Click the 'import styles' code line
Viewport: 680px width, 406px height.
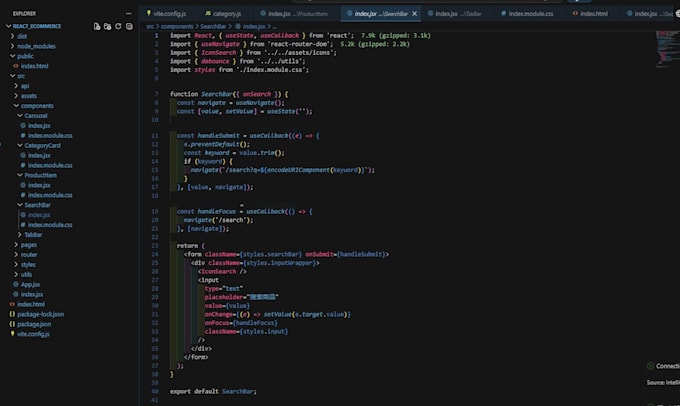pos(239,70)
